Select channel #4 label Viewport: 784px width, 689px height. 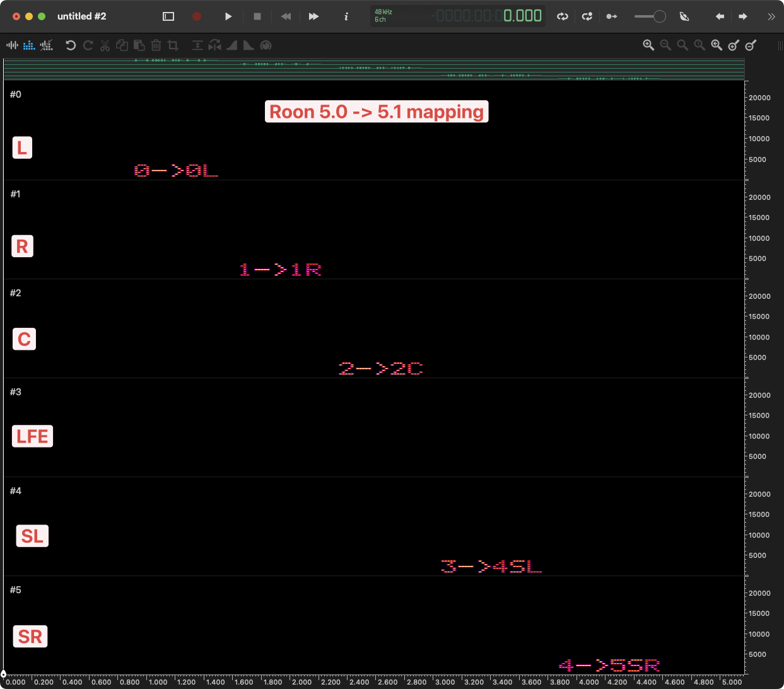(x=16, y=491)
